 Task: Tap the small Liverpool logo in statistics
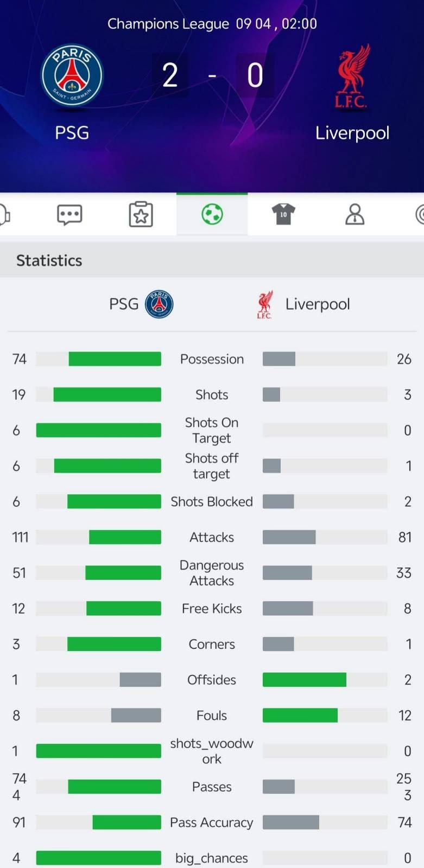click(265, 304)
